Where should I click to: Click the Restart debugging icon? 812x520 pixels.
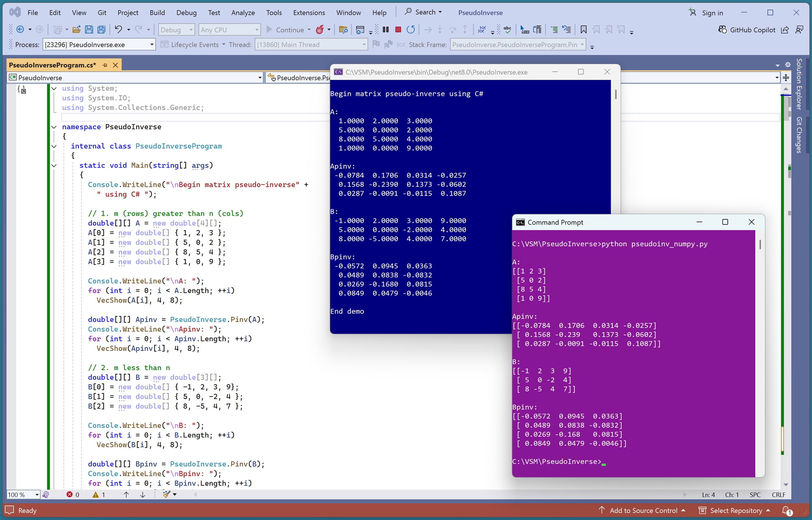[x=411, y=30]
